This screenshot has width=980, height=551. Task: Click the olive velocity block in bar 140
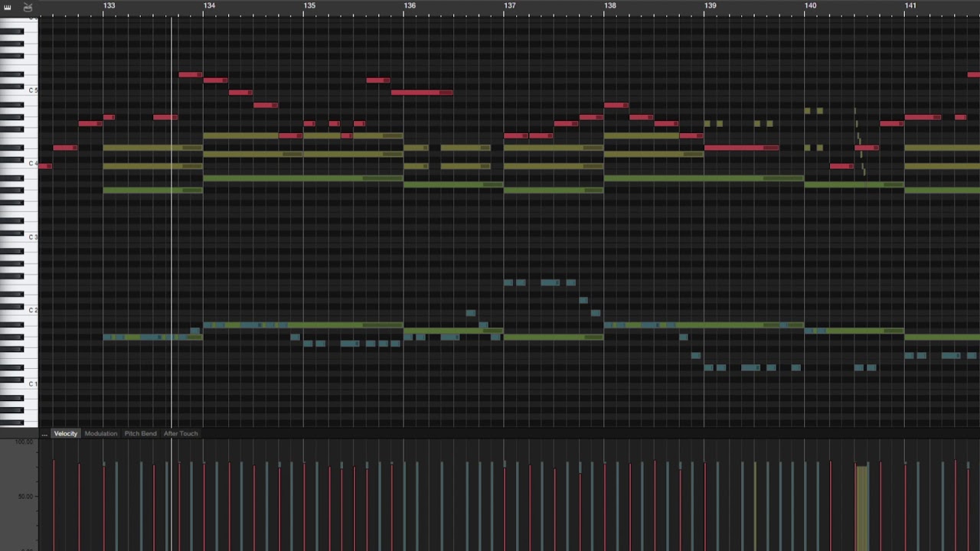(x=861, y=505)
